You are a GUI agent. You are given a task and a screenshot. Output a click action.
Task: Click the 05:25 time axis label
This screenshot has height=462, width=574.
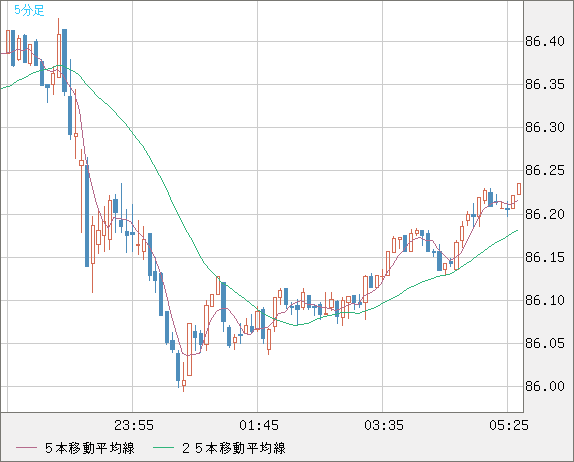[509, 425]
